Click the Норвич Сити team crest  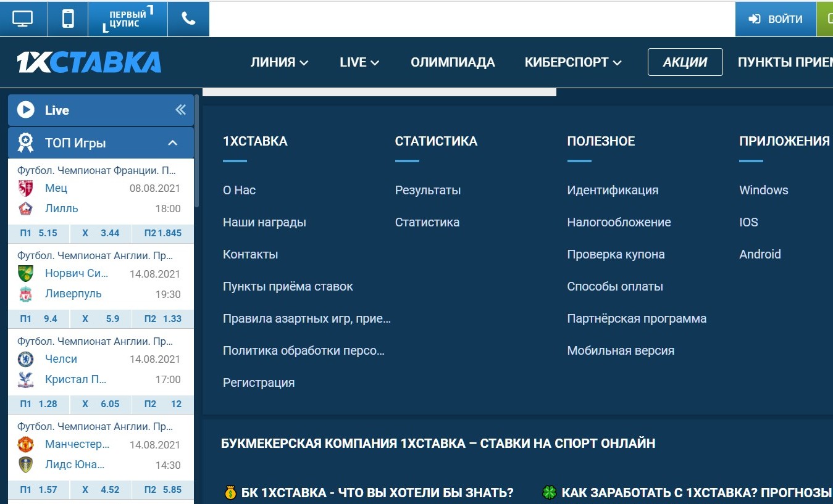coord(25,273)
